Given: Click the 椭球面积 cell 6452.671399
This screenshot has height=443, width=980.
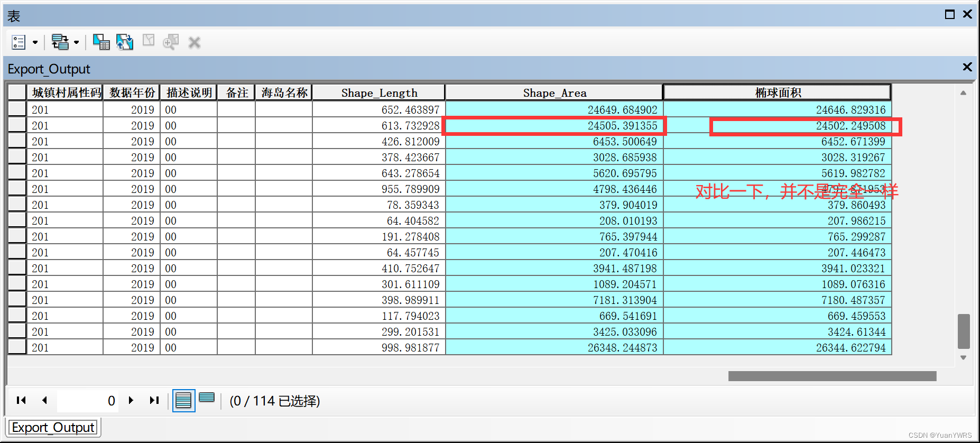Looking at the screenshot, I should pyautogui.click(x=778, y=141).
